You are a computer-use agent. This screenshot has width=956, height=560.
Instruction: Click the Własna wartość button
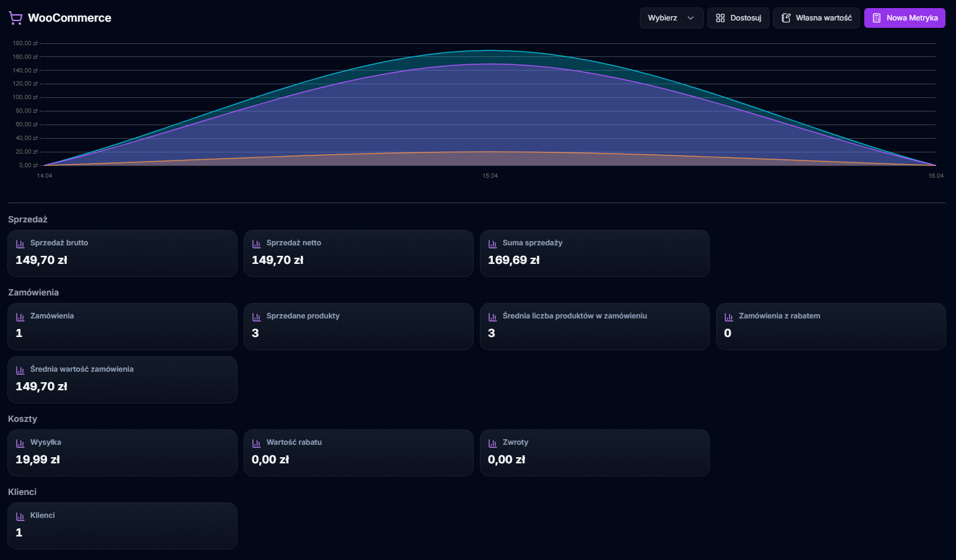[x=816, y=18]
